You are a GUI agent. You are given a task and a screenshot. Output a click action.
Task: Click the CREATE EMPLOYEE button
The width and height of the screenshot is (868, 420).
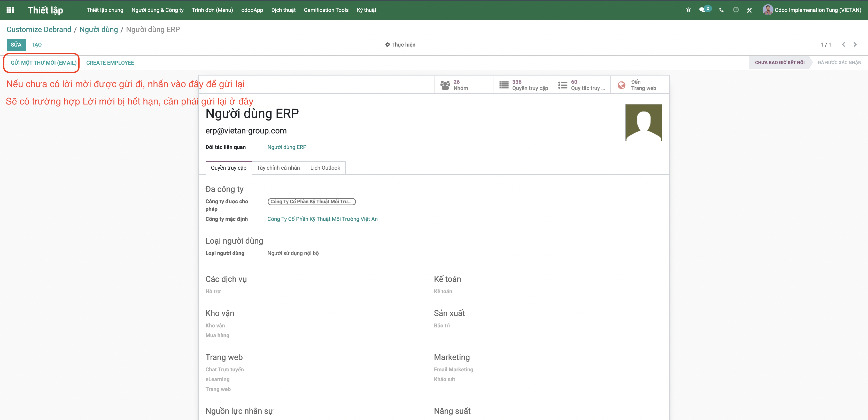tap(110, 63)
